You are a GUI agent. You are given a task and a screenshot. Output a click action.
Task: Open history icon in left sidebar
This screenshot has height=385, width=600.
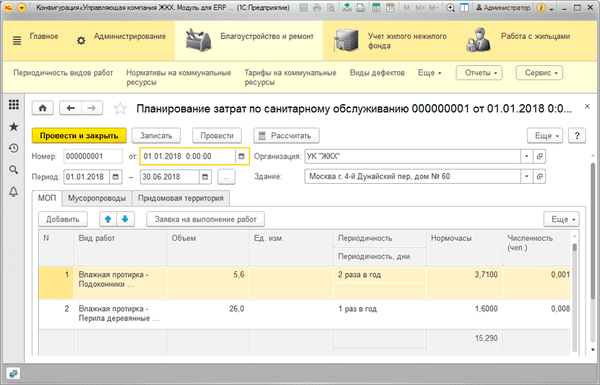(14, 148)
